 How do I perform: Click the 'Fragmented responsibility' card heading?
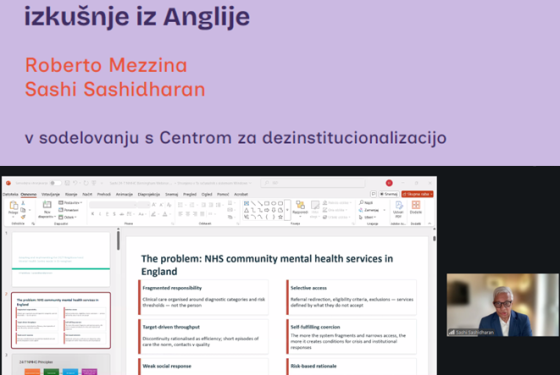click(x=172, y=288)
